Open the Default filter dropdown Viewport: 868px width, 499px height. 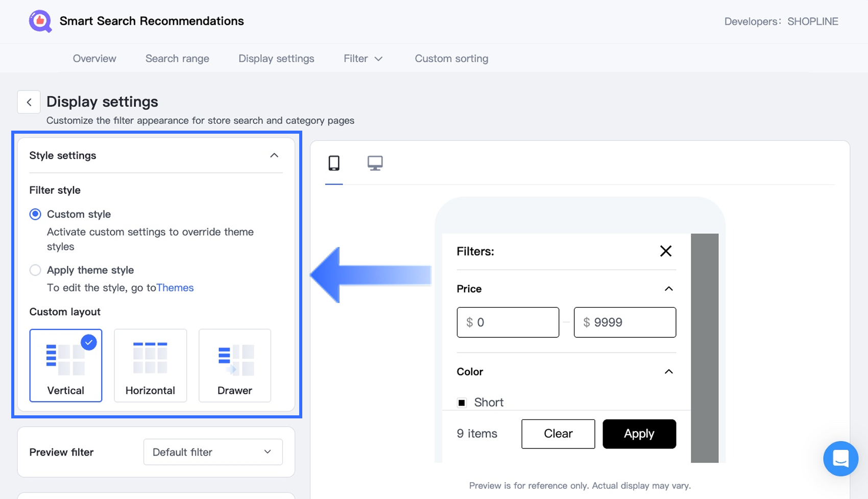click(212, 452)
